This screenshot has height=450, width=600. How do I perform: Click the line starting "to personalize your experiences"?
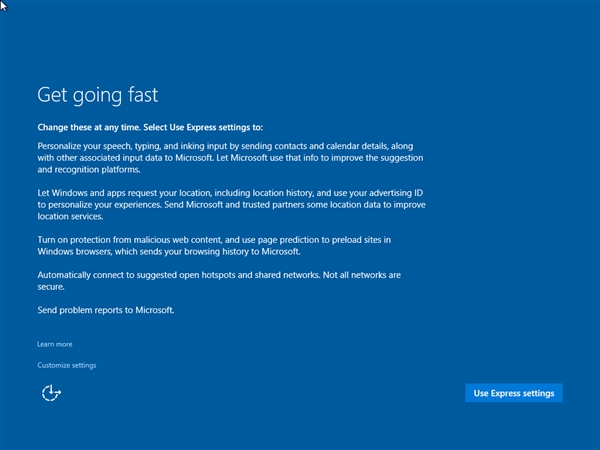(x=230, y=203)
